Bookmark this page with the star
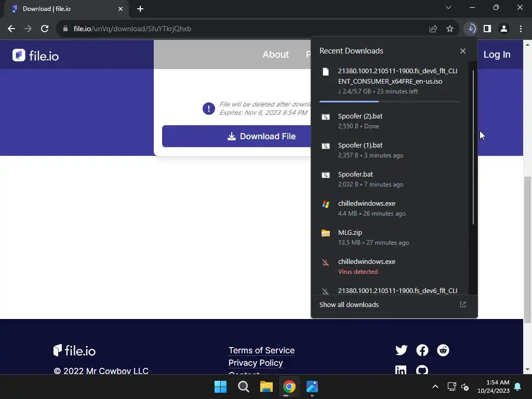 tap(450, 29)
